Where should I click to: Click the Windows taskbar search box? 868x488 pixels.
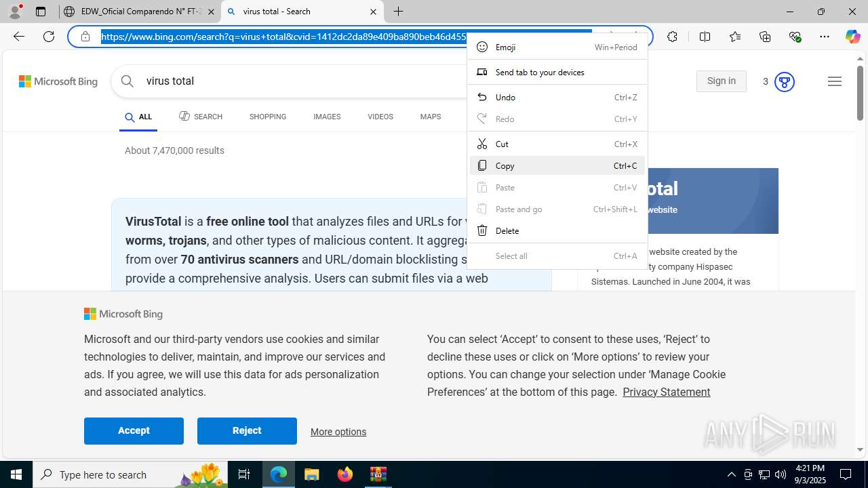pyautogui.click(x=131, y=474)
